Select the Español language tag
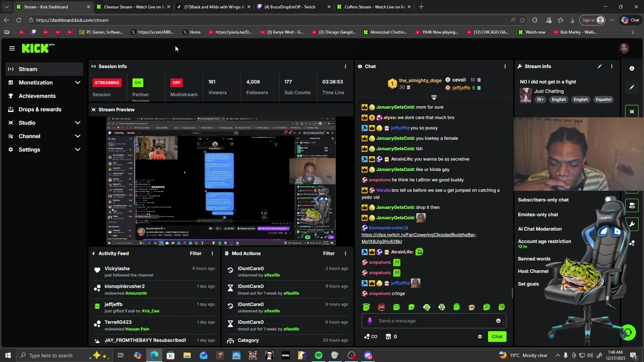The height and width of the screenshot is (362, 644). [603, 100]
